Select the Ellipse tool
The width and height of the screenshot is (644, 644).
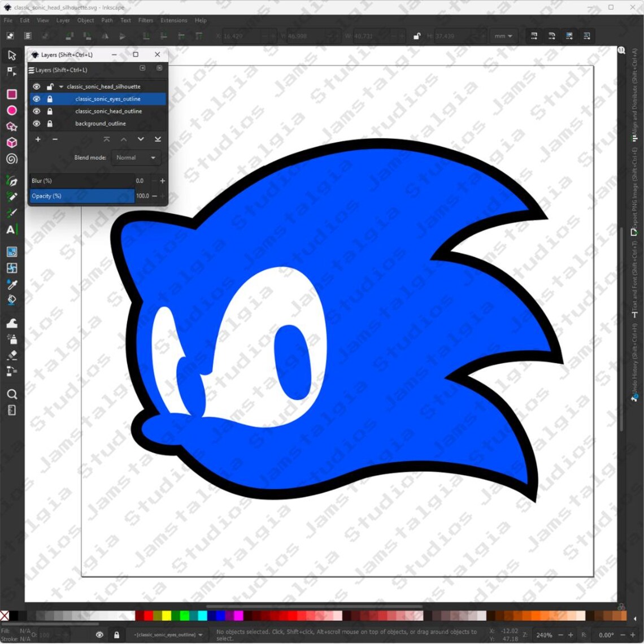pyautogui.click(x=11, y=111)
